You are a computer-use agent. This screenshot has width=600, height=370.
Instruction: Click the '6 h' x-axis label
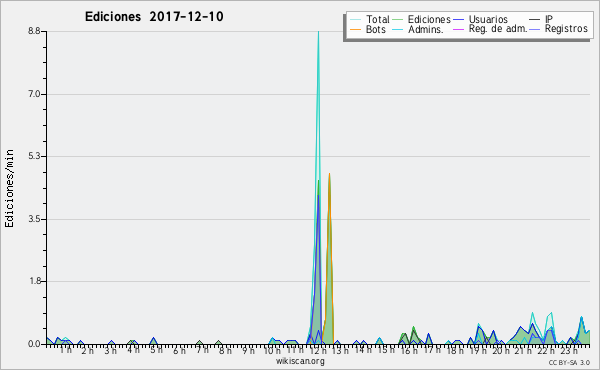[x=179, y=351]
